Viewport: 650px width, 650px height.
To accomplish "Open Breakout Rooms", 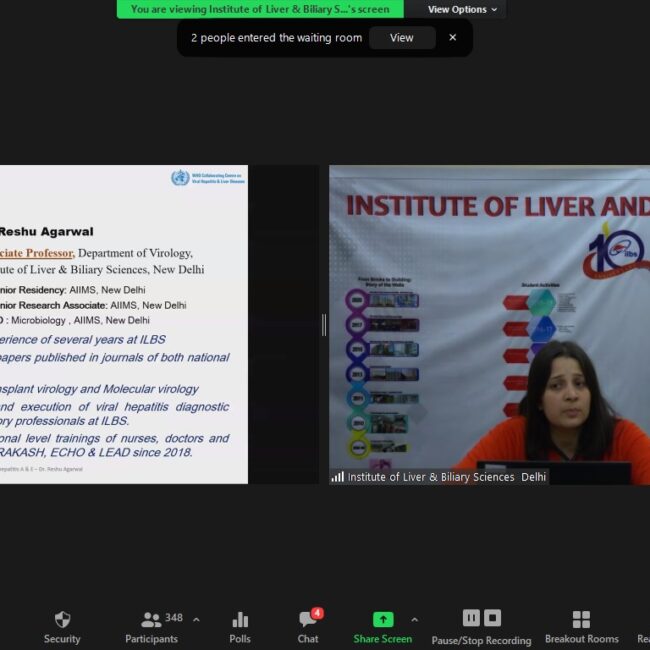I will click(581, 620).
